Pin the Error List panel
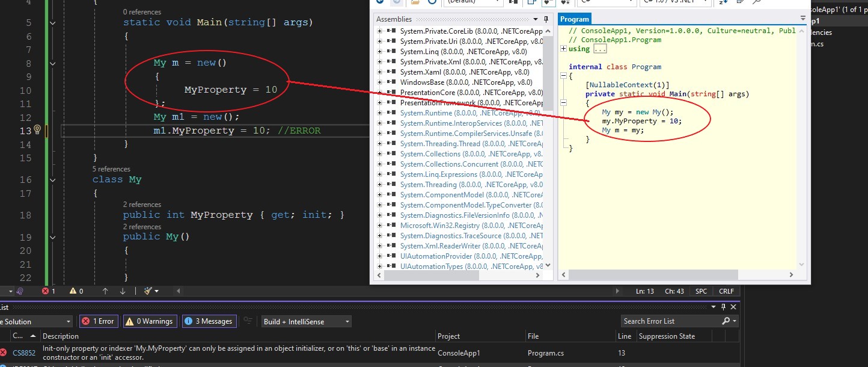 click(724, 307)
